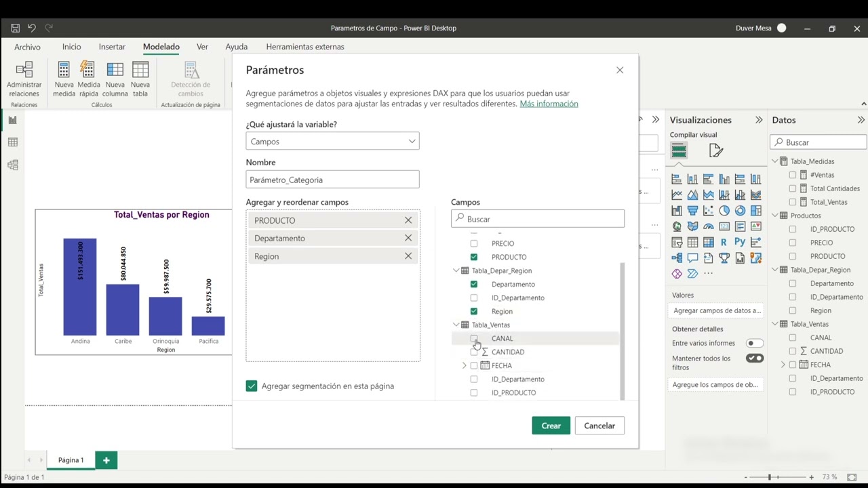
Task: Save the file using the title bar icon
Action: [x=15, y=28]
